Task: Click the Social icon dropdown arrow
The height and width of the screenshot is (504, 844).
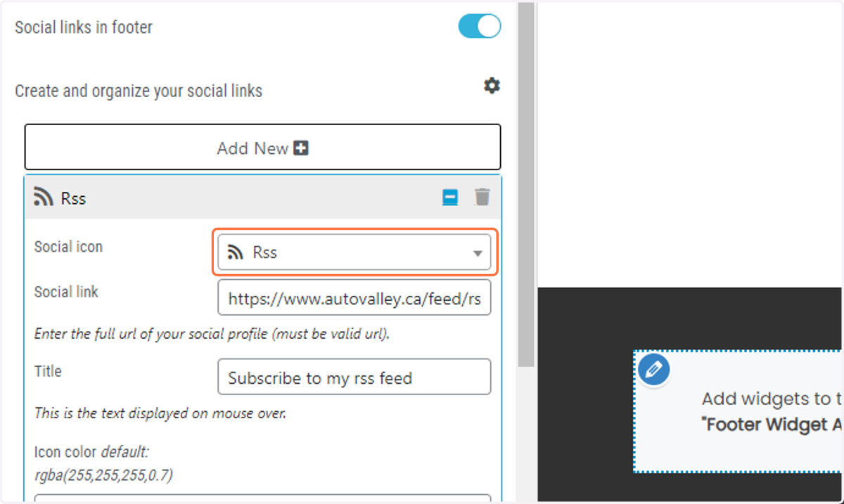Action: pos(478,253)
